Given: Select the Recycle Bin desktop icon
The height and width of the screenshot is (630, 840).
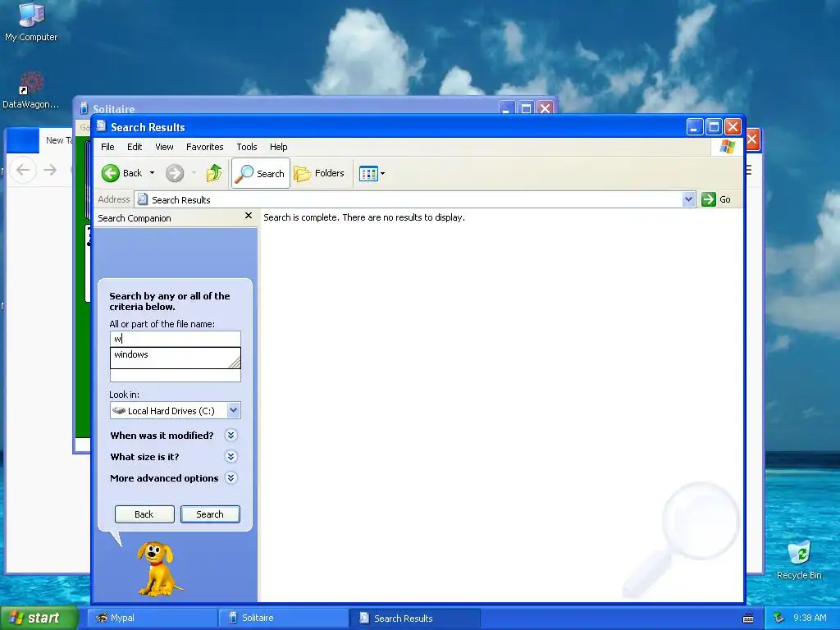Looking at the screenshot, I should point(799,560).
